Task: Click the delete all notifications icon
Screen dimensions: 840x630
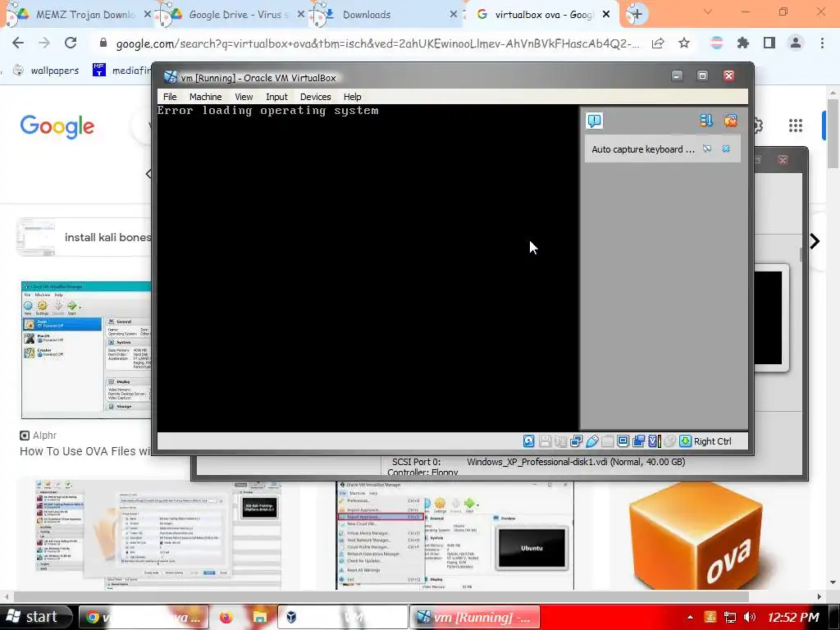Action: click(x=731, y=121)
